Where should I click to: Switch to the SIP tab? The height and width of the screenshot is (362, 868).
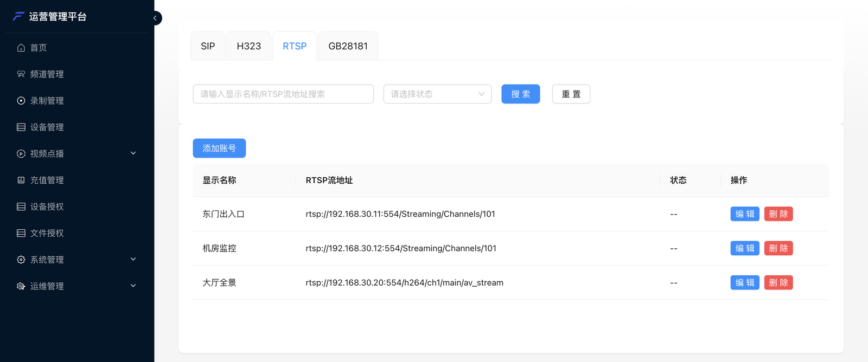click(x=208, y=46)
